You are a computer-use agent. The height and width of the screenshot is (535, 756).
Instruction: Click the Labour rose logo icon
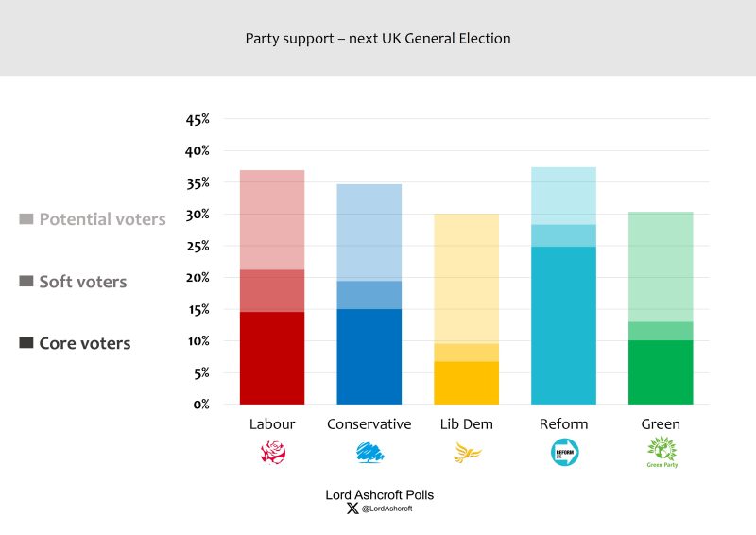273,454
